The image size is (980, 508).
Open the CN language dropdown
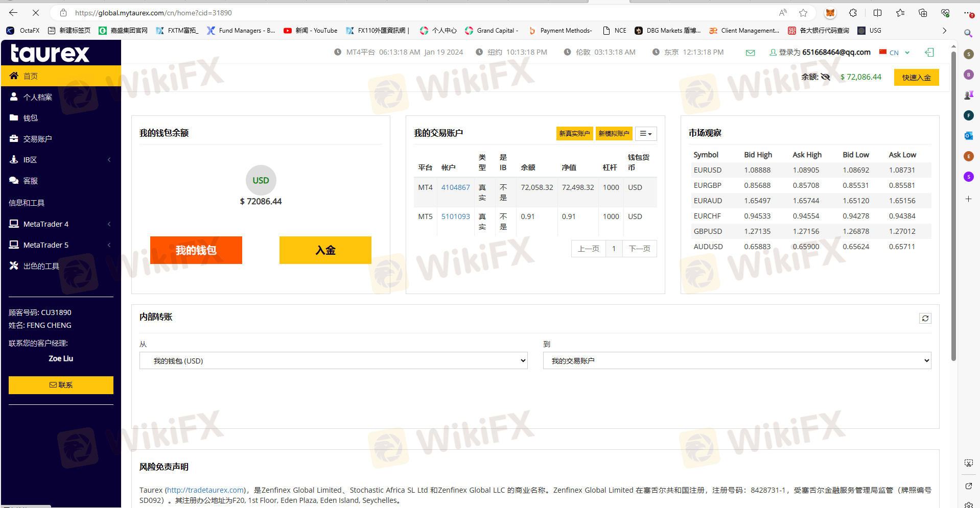[x=895, y=53]
